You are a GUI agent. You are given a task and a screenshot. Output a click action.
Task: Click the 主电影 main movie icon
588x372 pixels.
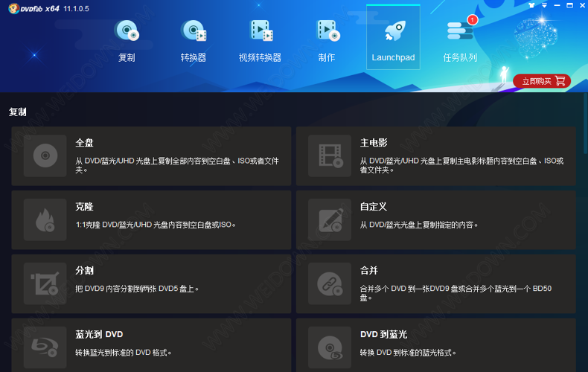point(330,155)
